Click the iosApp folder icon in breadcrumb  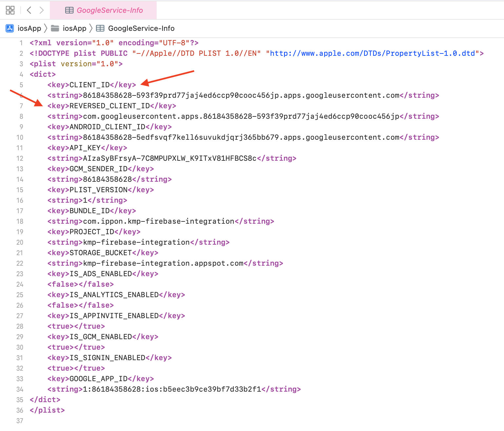pos(55,28)
